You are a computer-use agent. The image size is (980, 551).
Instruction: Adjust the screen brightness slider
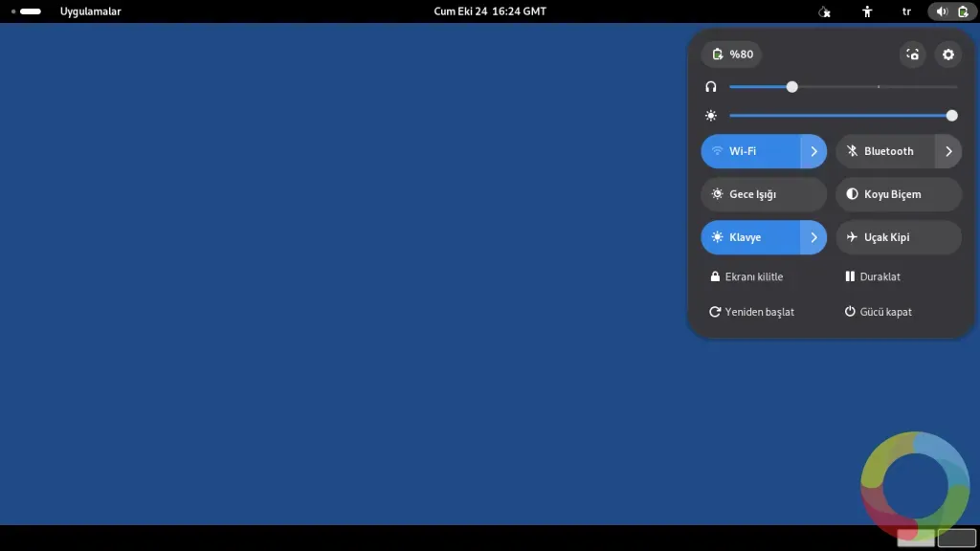click(x=843, y=116)
